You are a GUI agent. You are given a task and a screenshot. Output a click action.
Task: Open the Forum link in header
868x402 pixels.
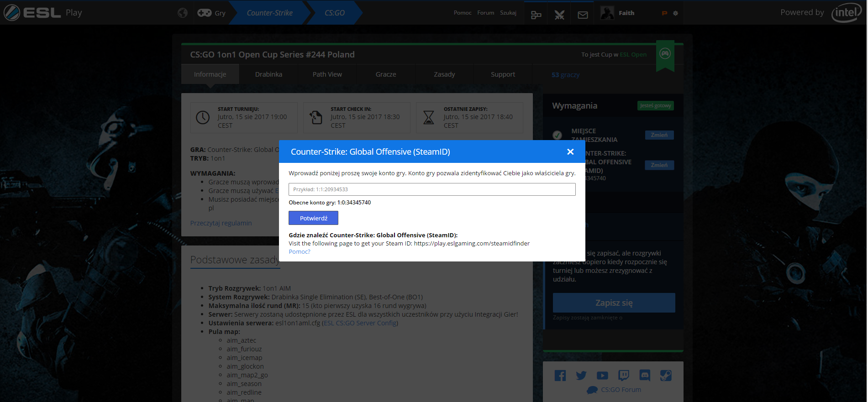tap(486, 13)
